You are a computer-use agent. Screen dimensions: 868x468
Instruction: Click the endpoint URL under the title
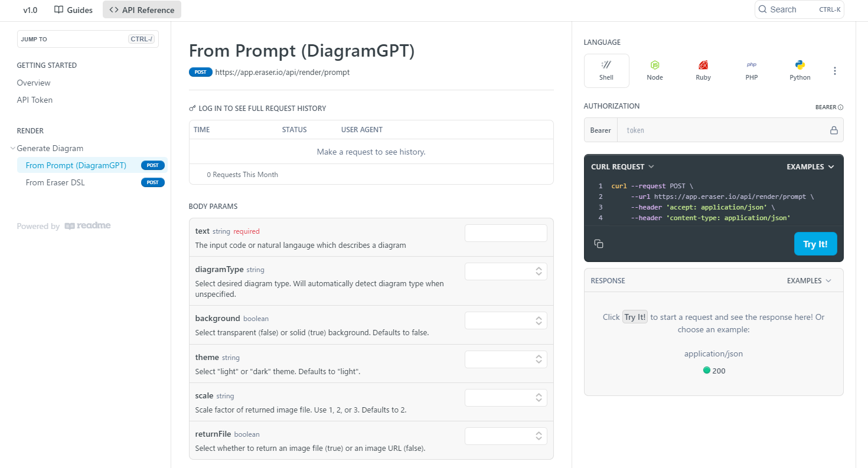click(282, 72)
